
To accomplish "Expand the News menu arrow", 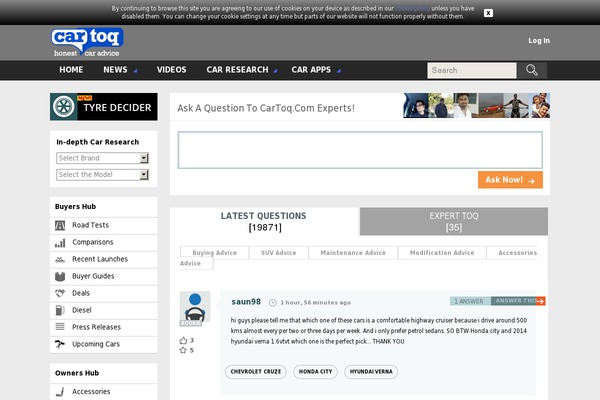I will pyautogui.click(x=135, y=71).
